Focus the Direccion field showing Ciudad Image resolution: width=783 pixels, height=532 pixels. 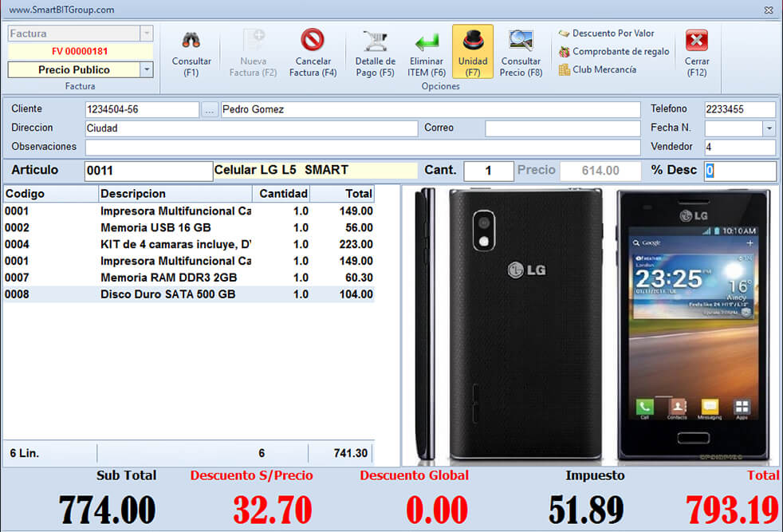[x=251, y=128]
